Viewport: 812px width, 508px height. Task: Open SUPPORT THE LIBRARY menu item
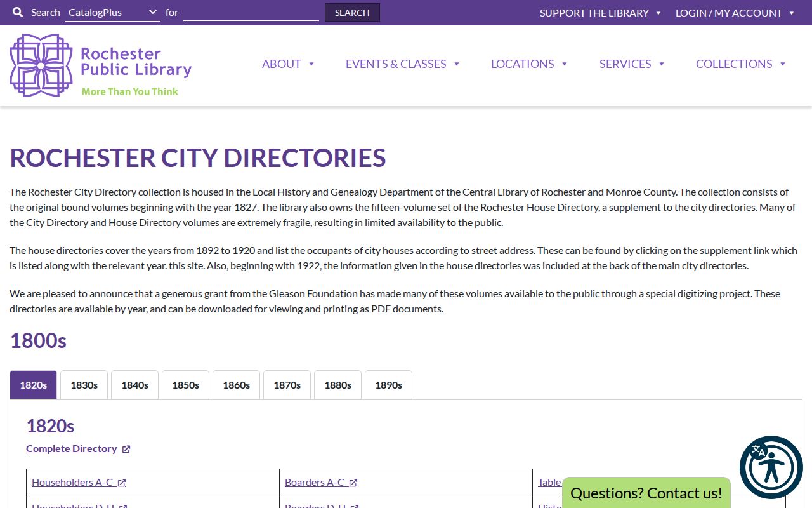coord(594,13)
